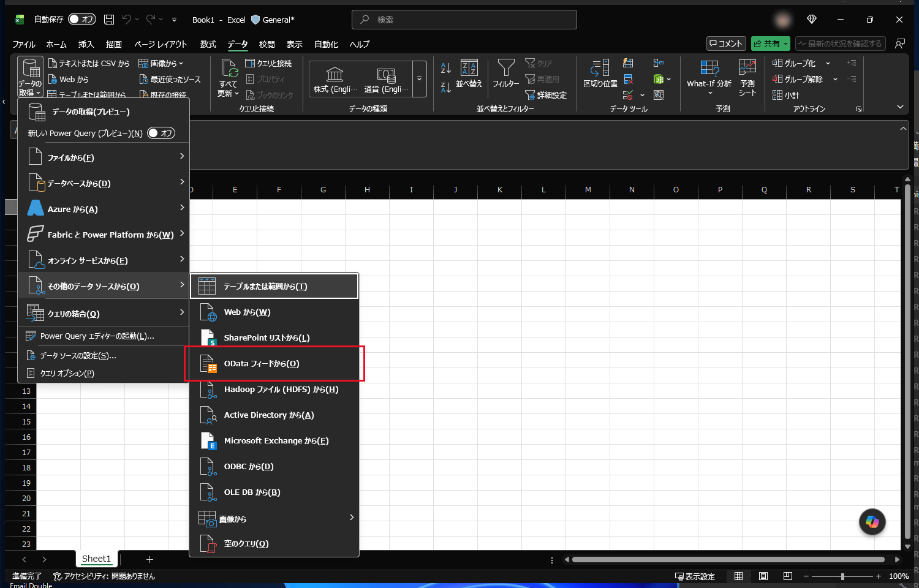Click the Remove Duplicates icon
The height and width of the screenshot is (588, 919).
628,79
